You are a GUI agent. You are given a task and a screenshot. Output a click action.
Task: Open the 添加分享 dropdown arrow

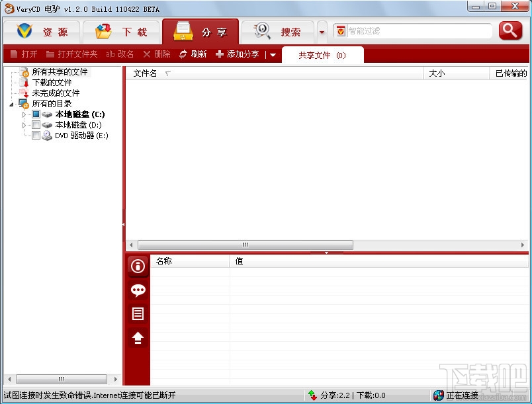(x=272, y=54)
